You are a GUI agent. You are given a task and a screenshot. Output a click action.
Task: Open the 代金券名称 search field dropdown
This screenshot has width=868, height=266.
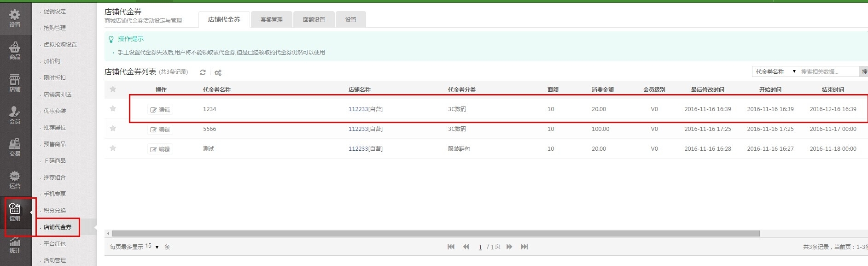[x=775, y=71]
